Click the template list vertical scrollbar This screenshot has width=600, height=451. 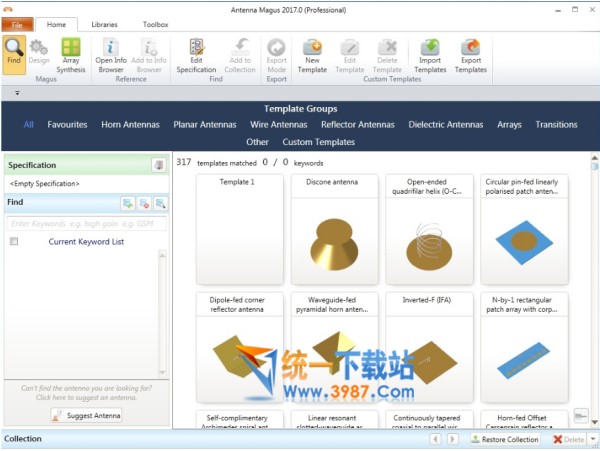point(594,290)
